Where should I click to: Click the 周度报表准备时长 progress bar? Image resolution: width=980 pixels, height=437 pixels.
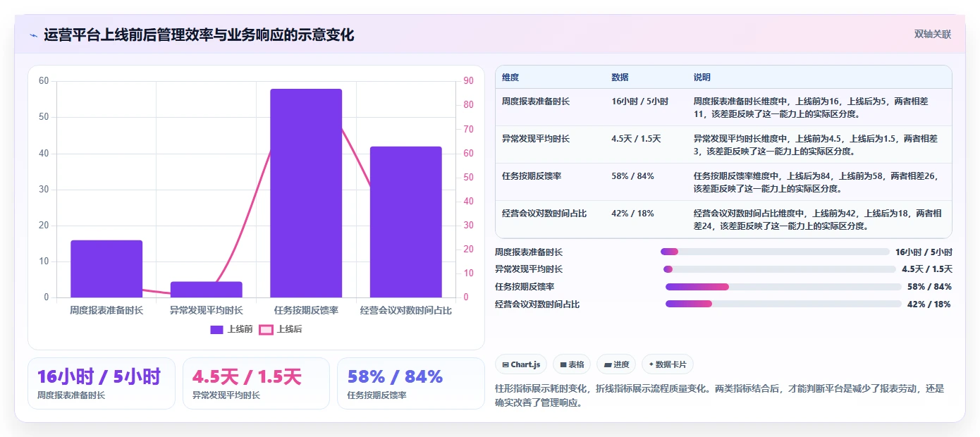[x=775, y=252]
